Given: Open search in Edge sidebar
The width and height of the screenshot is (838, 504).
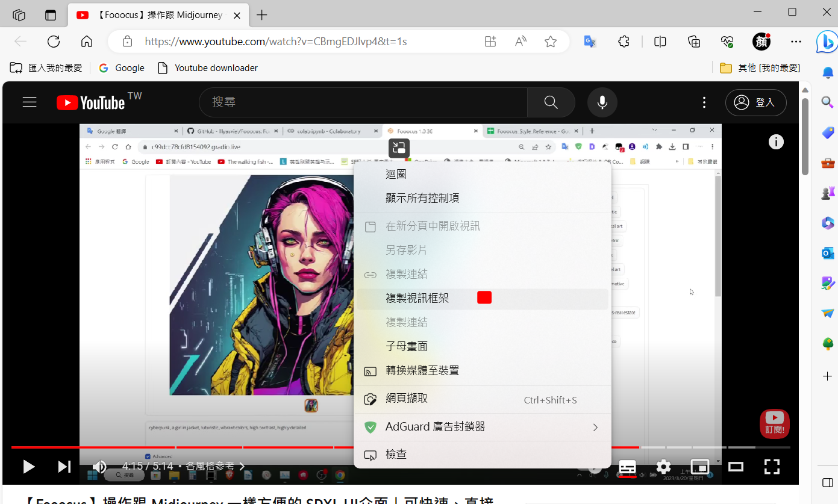Looking at the screenshot, I should (828, 102).
